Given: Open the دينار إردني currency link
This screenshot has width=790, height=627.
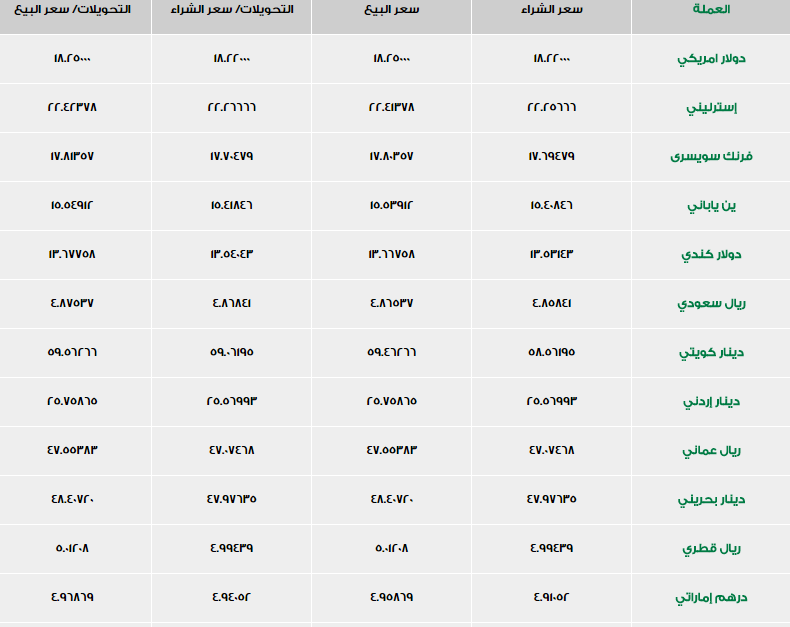Looking at the screenshot, I should [711, 401].
